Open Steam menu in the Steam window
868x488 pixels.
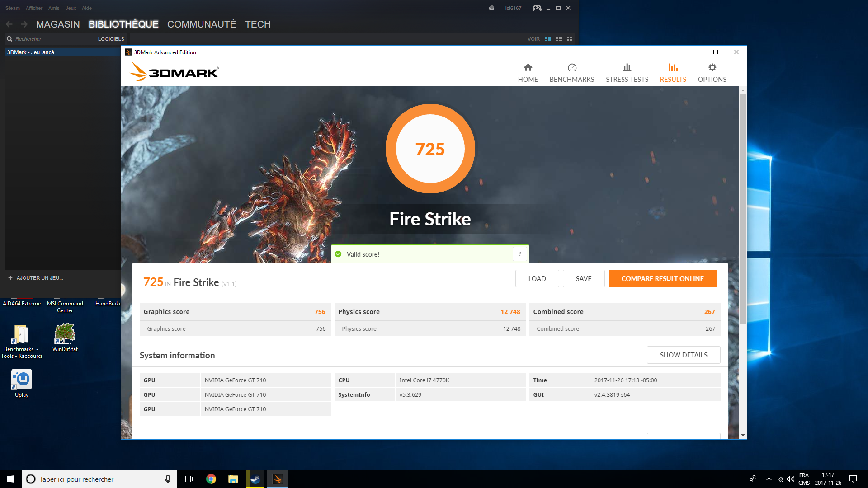click(13, 8)
